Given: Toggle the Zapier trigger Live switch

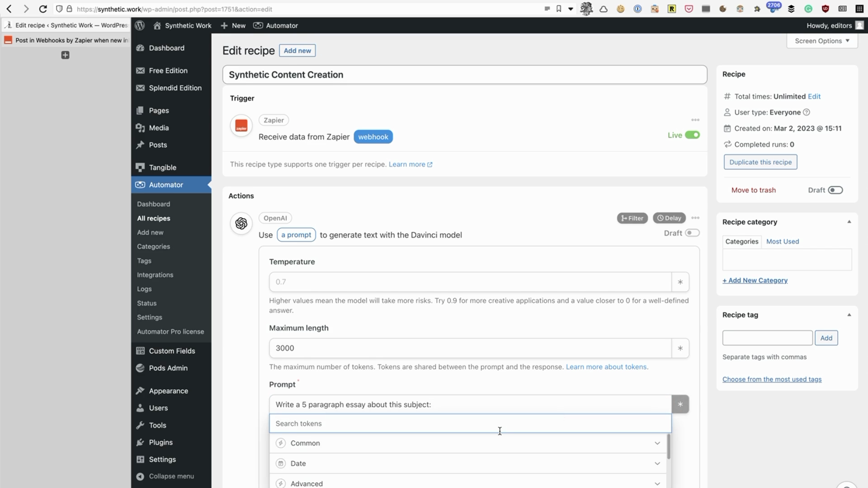Looking at the screenshot, I should tap(692, 135).
